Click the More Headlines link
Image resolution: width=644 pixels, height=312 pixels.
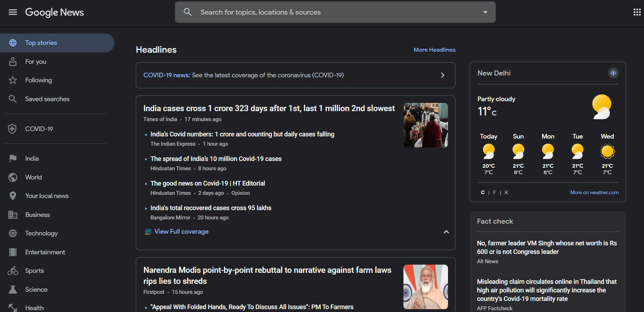point(434,50)
